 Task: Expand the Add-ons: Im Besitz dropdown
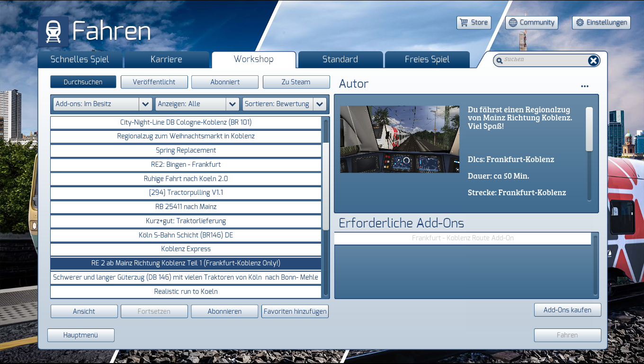tap(145, 104)
